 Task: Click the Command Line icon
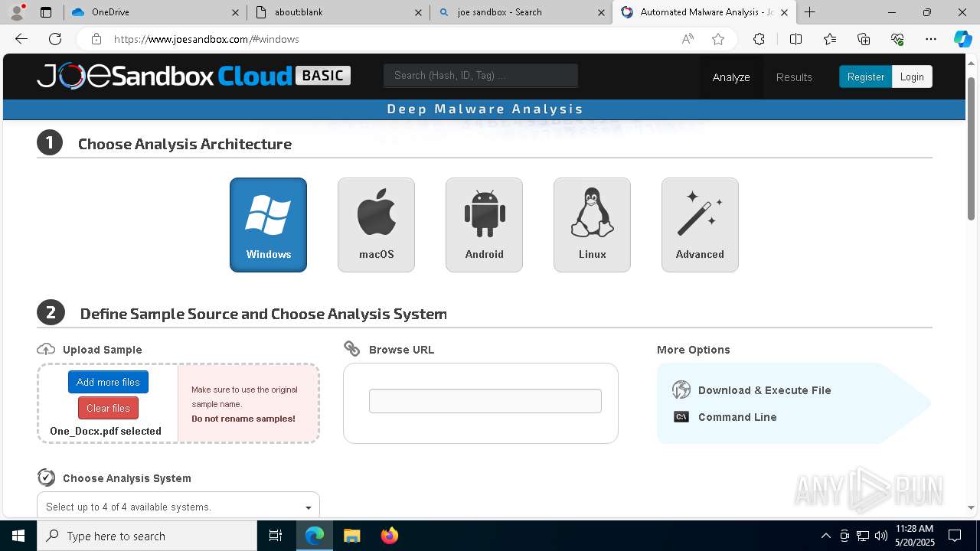click(681, 417)
